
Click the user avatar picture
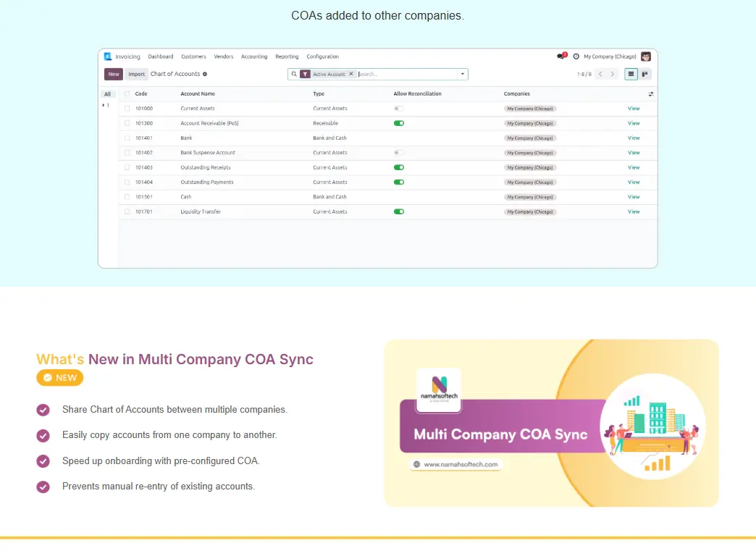click(646, 56)
